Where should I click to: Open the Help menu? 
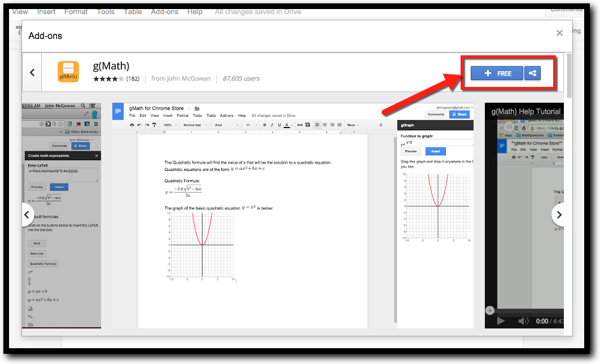click(x=195, y=12)
